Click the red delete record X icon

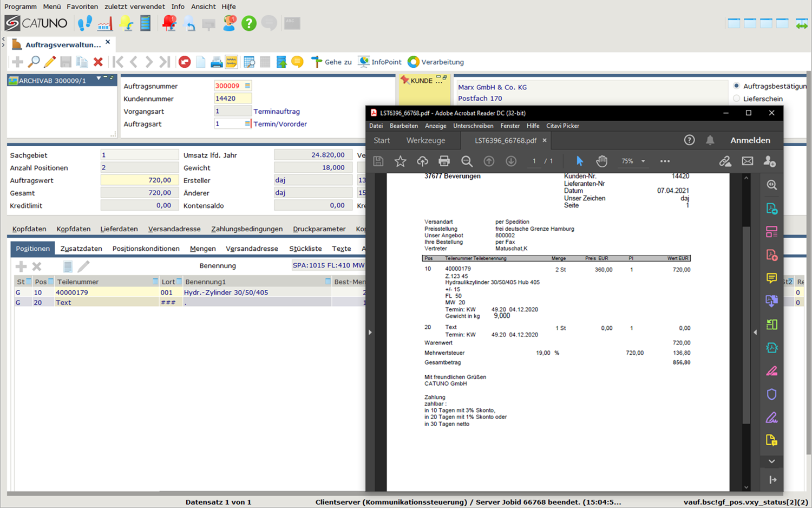point(98,62)
